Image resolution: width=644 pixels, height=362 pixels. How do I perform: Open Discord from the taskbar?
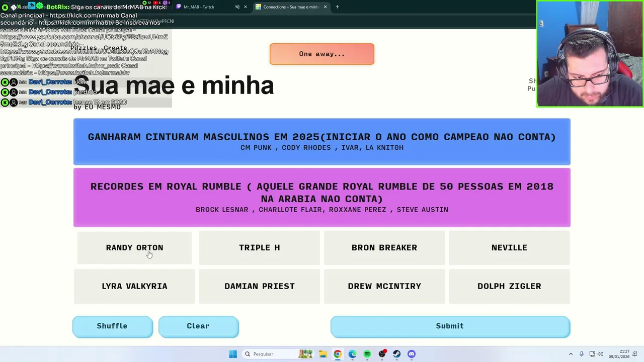[412, 354]
